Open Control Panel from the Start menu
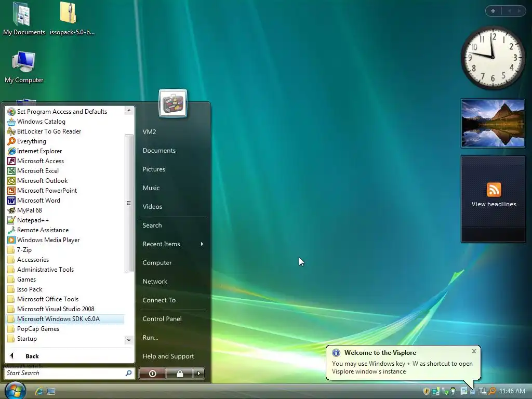This screenshot has width=532, height=399. (173, 318)
